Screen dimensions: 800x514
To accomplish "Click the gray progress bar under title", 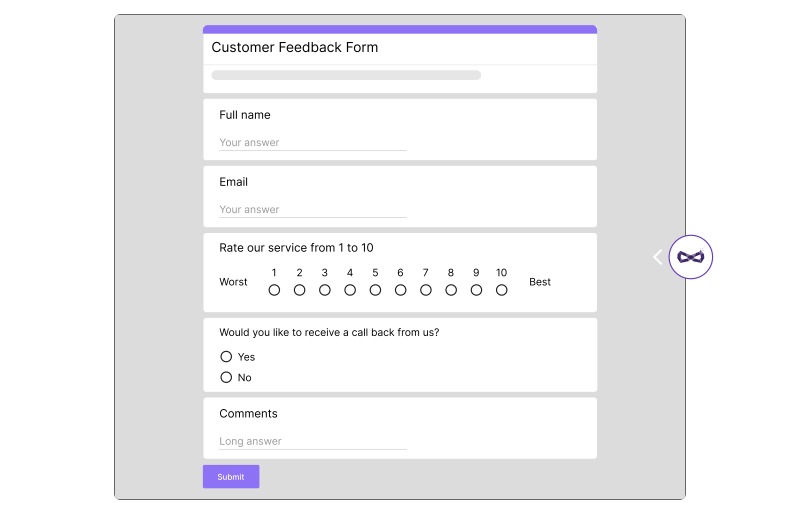I will [346, 75].
